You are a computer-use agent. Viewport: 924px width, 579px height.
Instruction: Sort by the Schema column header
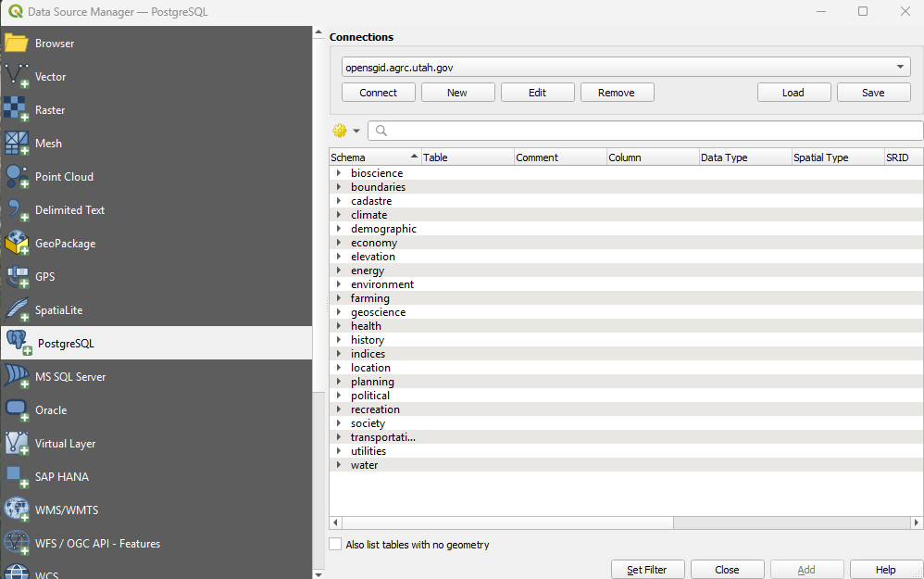point(375,157)
